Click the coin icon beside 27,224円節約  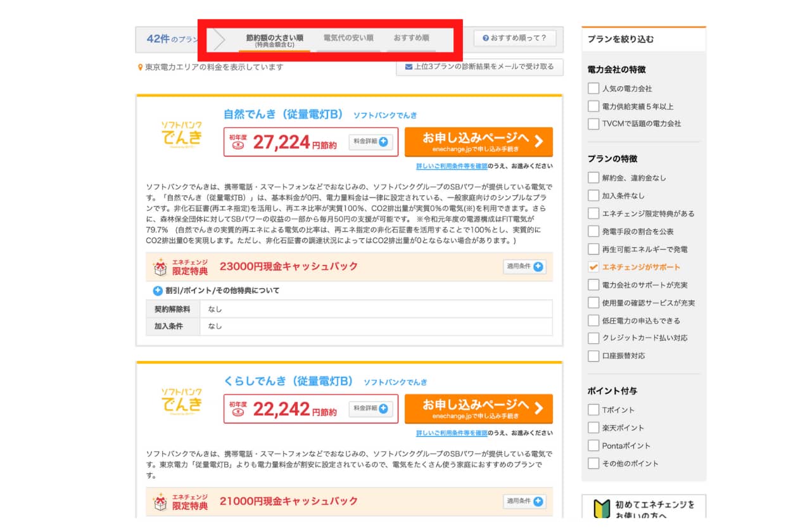(238, 145)
